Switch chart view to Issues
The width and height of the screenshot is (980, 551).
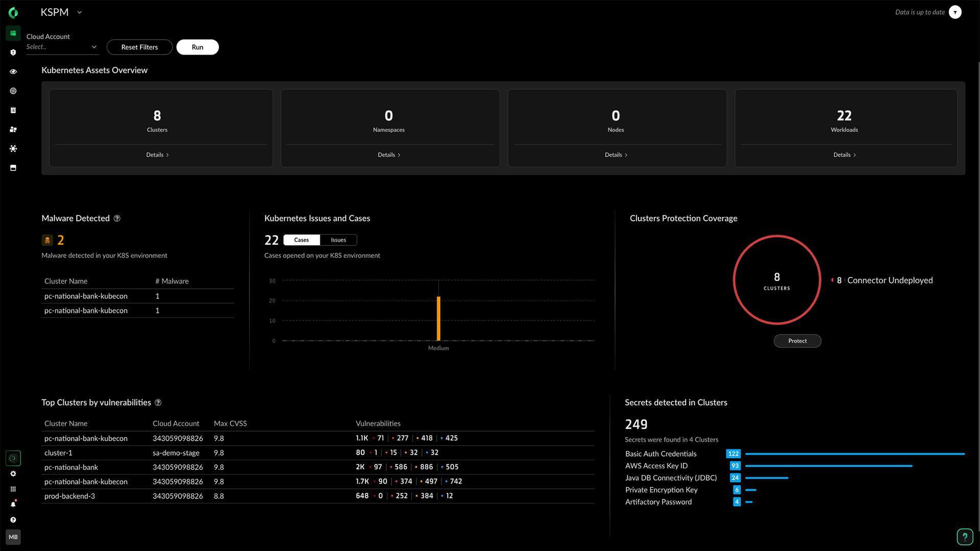tap(338, 240)
